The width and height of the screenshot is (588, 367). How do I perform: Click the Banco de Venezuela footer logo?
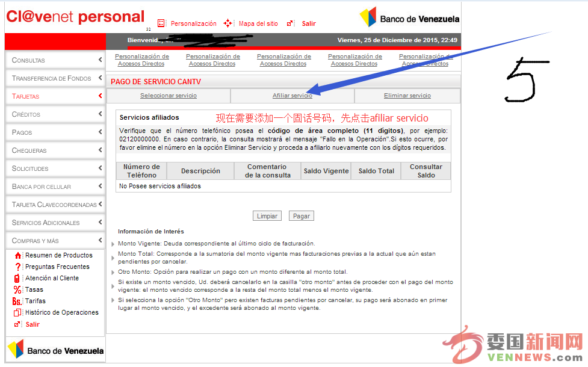click(x=55, y=350)
